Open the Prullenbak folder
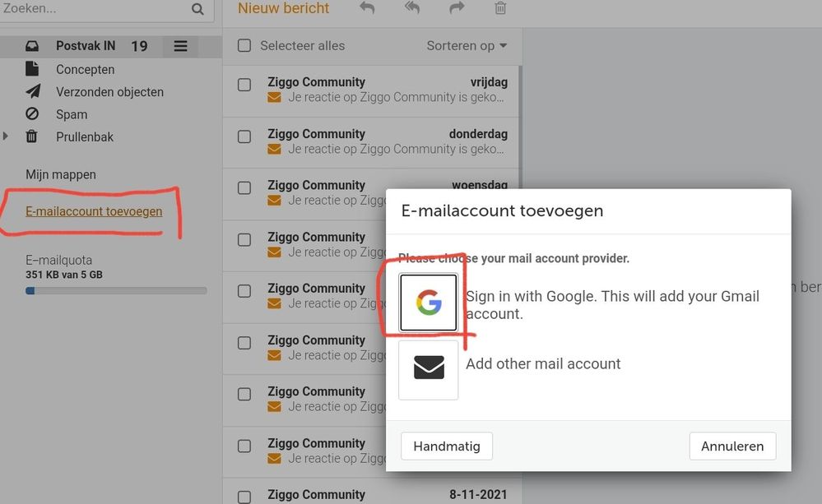The width and height of the screenshot is (822, 504). point(85,136)
